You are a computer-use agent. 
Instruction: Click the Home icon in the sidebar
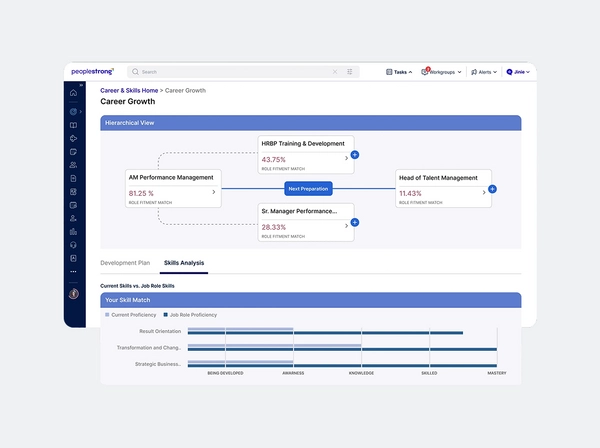tap(73, 93)
